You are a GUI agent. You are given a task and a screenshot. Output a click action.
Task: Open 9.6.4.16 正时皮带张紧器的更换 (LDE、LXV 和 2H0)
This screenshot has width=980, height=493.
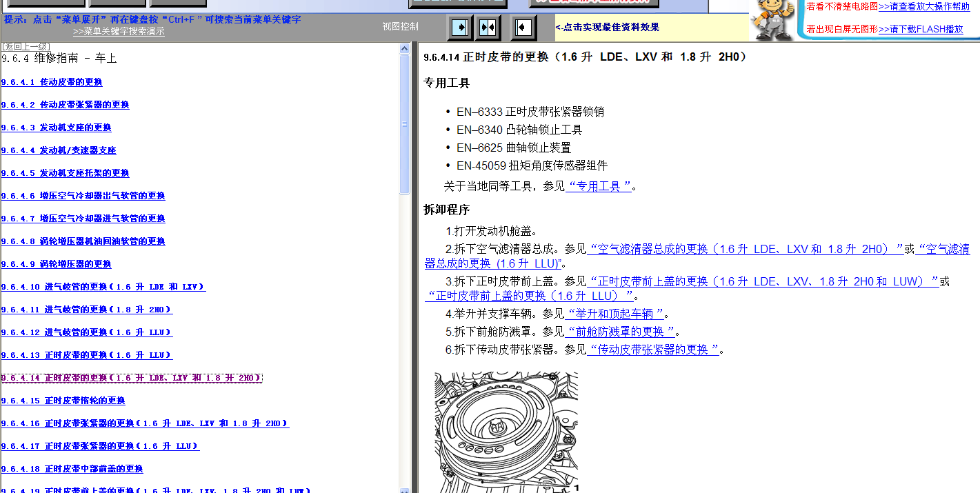145,423
